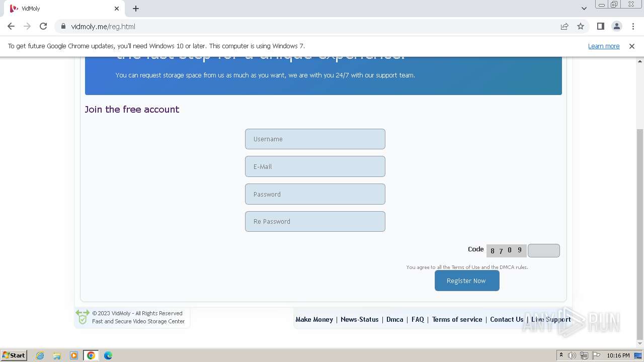644x362 pixels.
Task: Click the green shield footer logo
Action: click(83, 317)
